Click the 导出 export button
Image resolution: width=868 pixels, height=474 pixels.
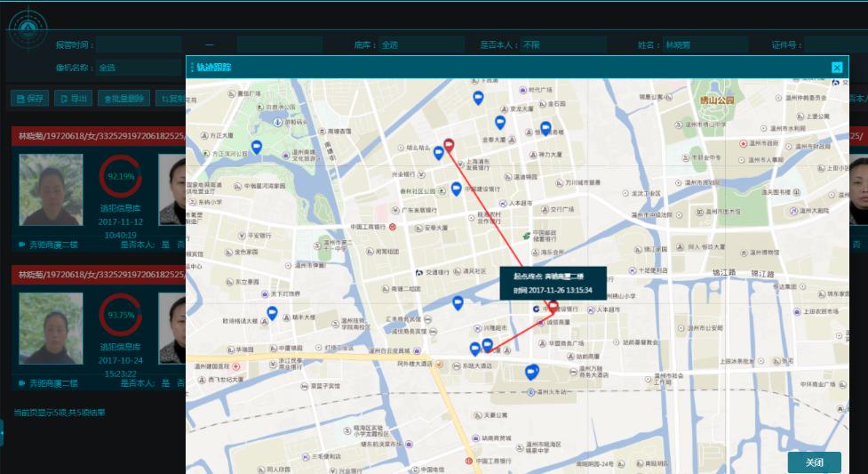(x=73, y=99)
